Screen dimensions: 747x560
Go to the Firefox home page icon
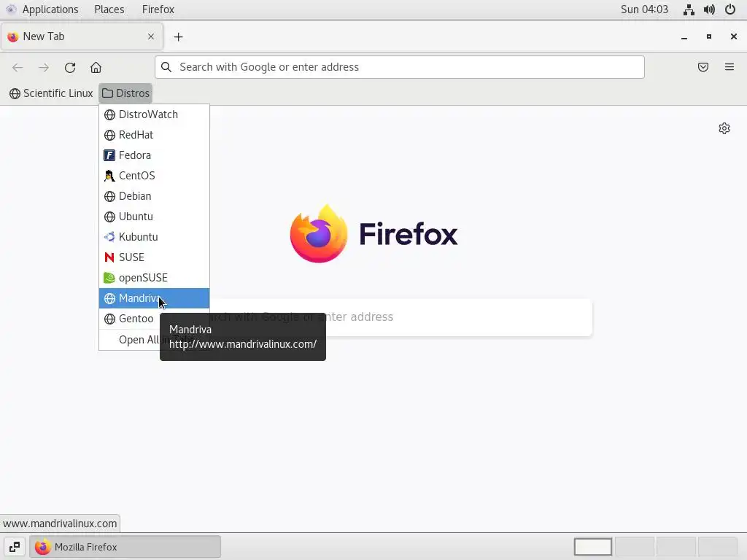pyautogui.click(x=96, y=68)
